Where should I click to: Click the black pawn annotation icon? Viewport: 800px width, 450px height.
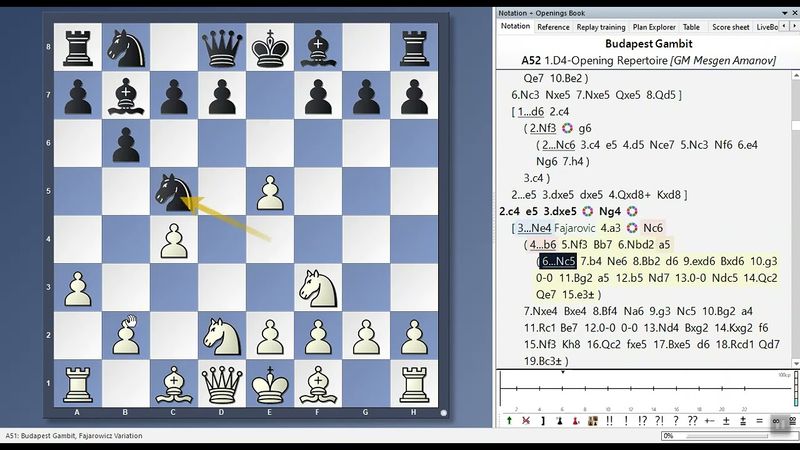560,421
